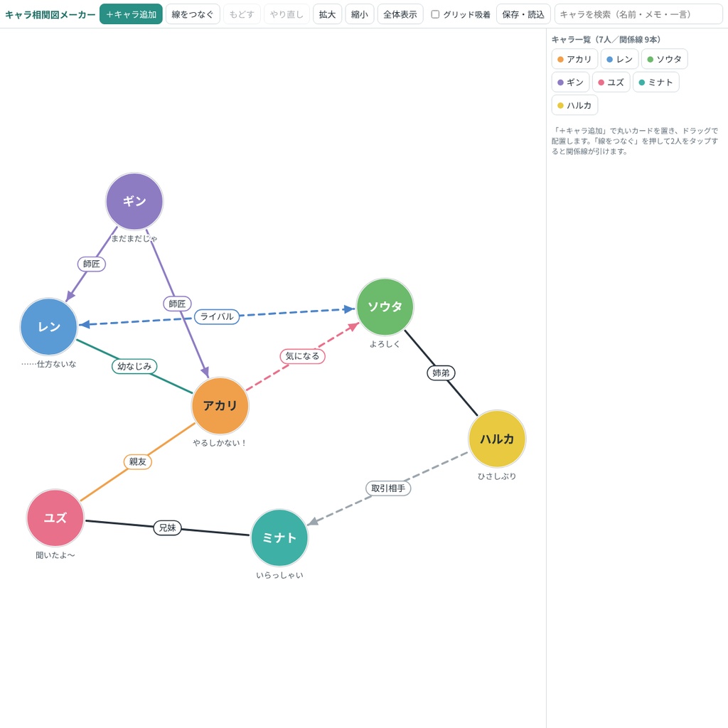Image resolution: width=728 pixels, height=728 pixels.
Task: Select the orange アカリ character node
Action: (x=220, y=406)
